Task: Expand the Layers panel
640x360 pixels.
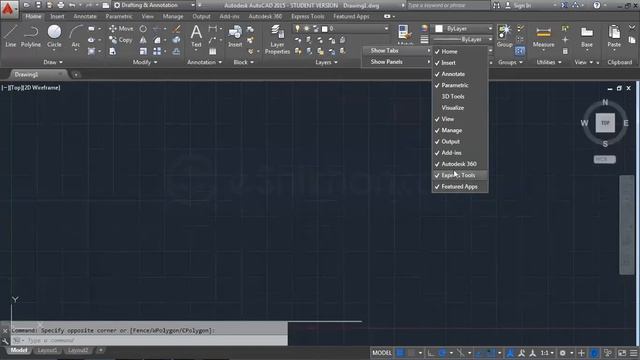Action: coord(326,62)
